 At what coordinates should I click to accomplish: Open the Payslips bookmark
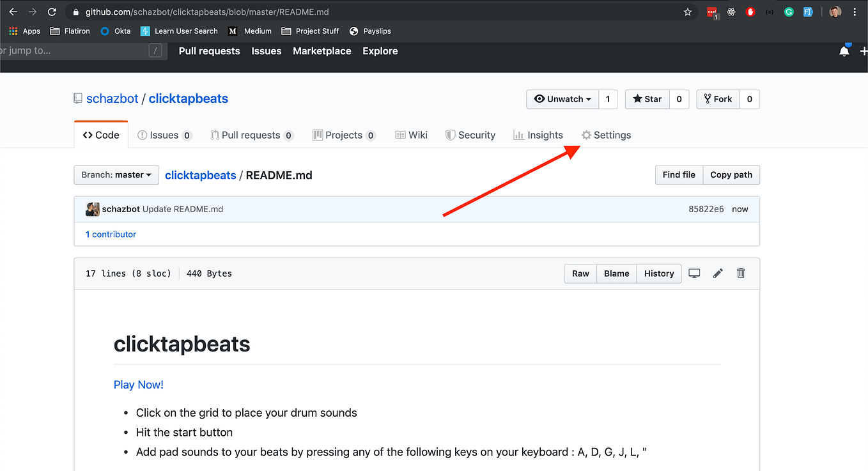pos(370,31)
